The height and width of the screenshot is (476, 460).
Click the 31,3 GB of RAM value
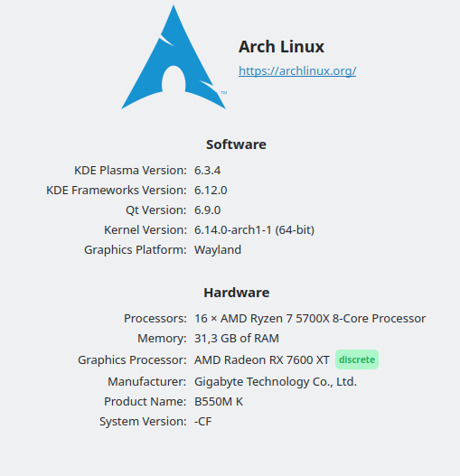[x=237, y=339]
